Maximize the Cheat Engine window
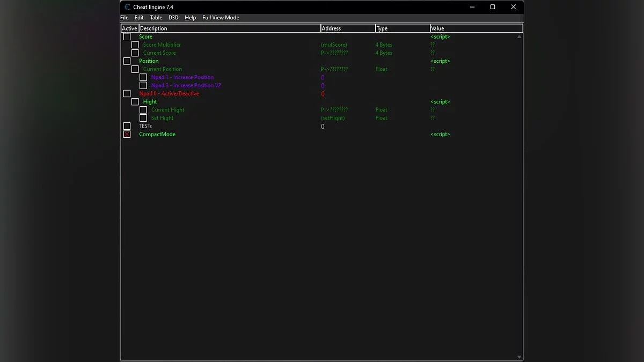 point(493,7)
